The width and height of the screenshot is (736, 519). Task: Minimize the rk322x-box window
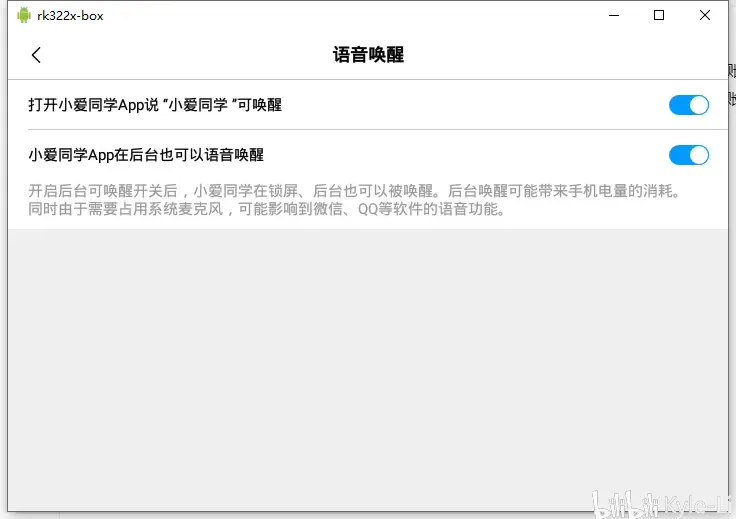tap(614, 15)
